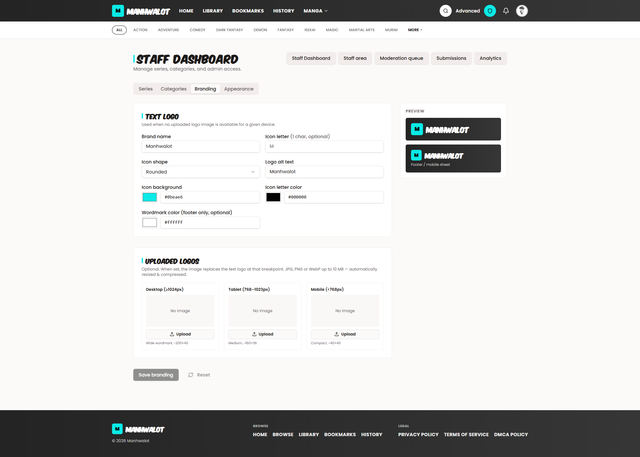The height and width of the screenshot is (457, 640).
Task: Open Library in top navigation
Action: point(213,11)
